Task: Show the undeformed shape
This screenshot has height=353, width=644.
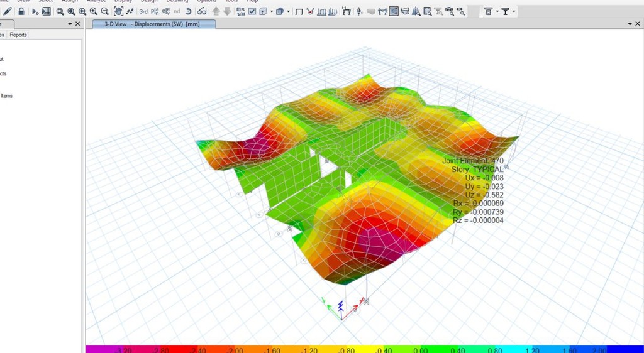Action: (x=299, y=11)
